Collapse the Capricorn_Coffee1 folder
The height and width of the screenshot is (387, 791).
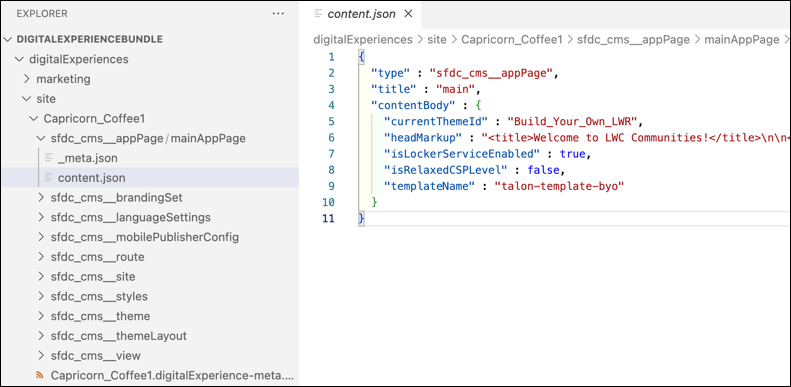click(34, 119)
